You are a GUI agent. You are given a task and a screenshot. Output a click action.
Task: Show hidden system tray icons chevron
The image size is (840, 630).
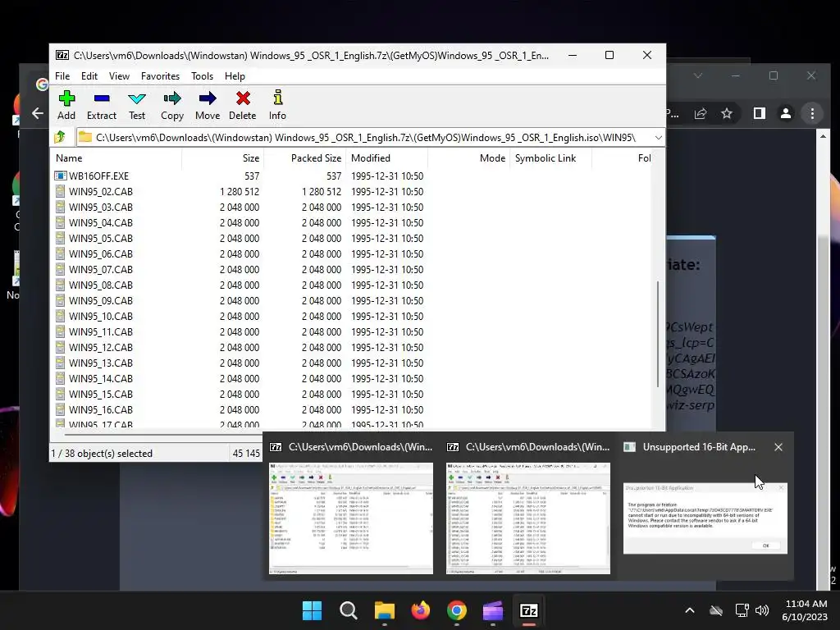click(690, 610)
